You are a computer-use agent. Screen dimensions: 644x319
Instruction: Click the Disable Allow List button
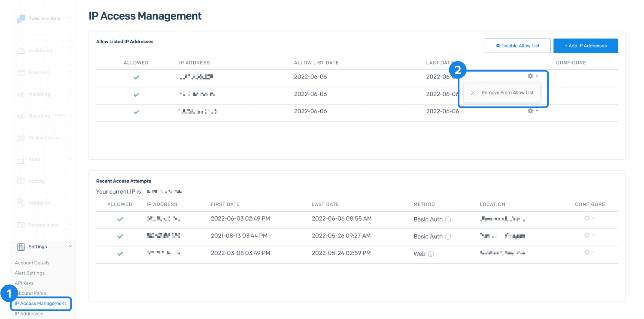(x=517, y=46)
